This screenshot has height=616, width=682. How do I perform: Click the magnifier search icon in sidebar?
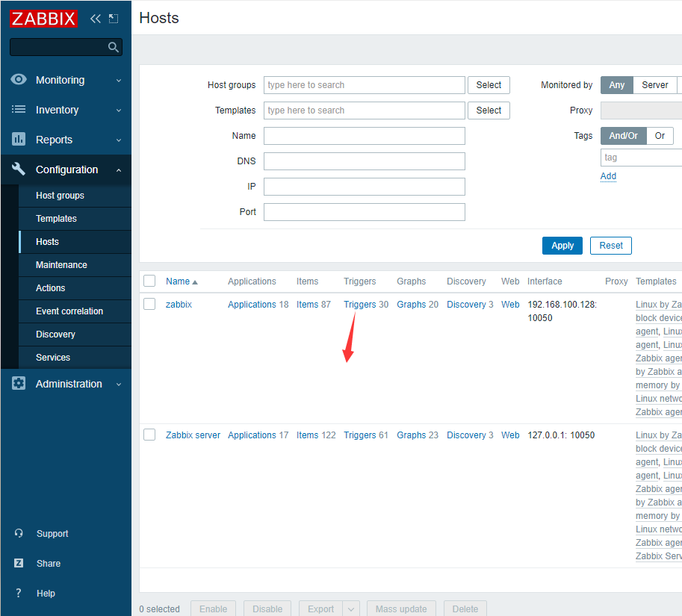(113, 47)
